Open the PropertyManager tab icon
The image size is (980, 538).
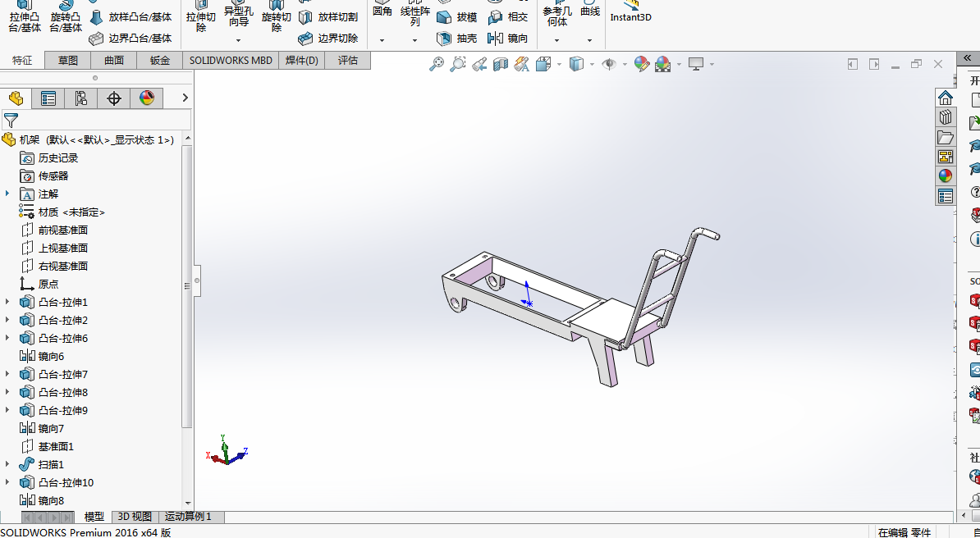pyautogui.click(x=48, y=98)
